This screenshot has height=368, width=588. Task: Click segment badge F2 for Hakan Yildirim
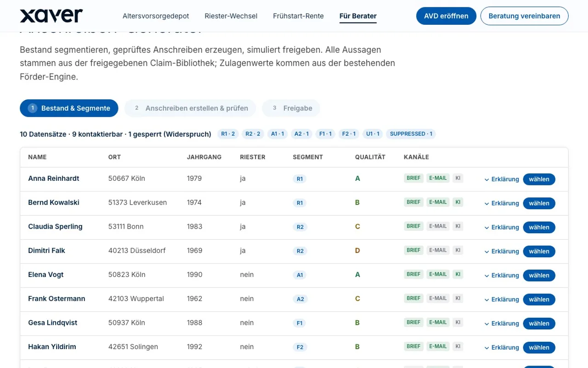(300, 347)
